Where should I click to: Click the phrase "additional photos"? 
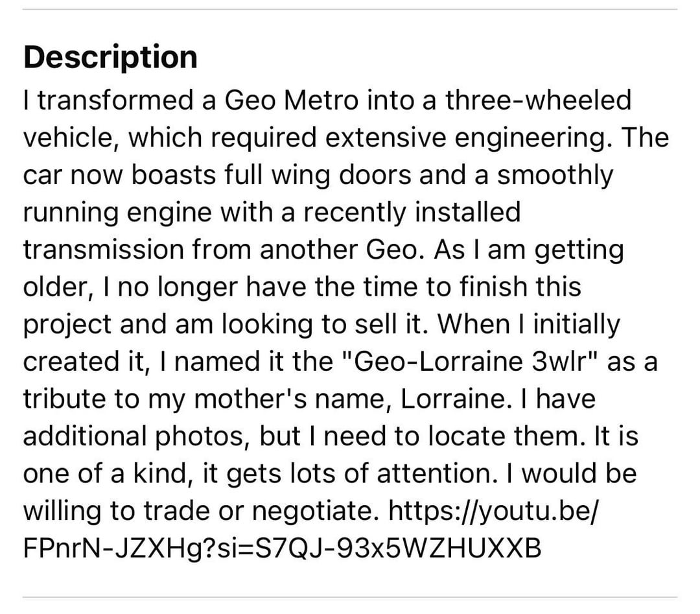click(134, 436)
